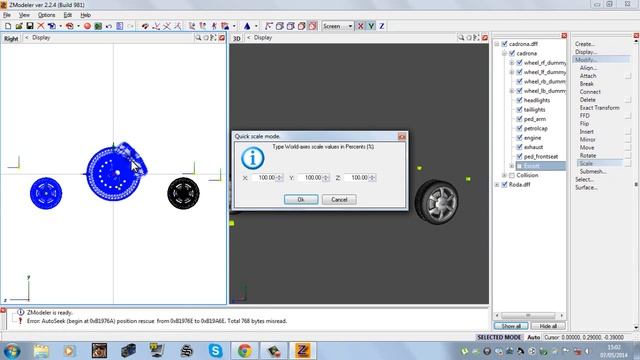Collapse the cadrona.dff tree node
The image size is (640, 360).
tap(497, 44)
